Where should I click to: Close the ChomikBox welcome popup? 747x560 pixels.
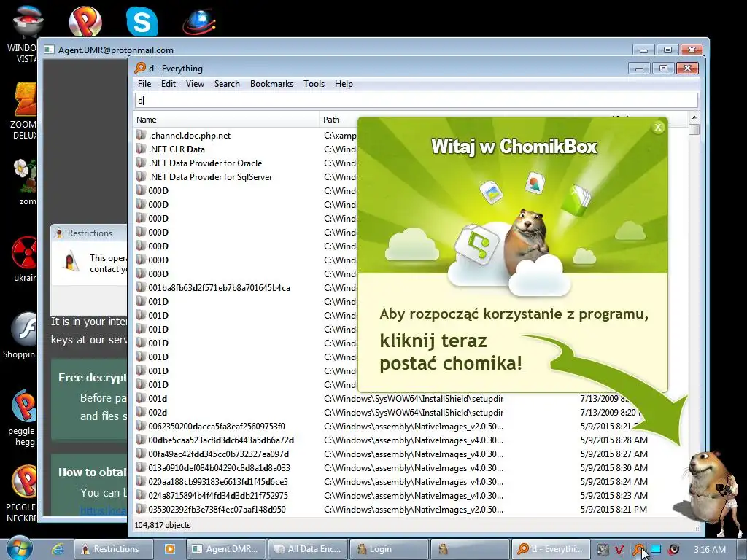(x=658, y=127)
